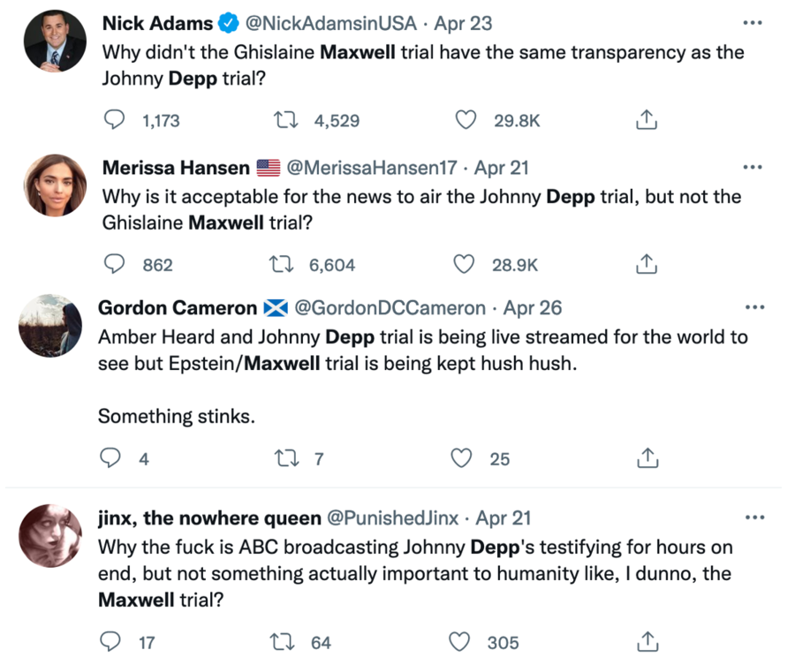Open the Apr 21 timestamp on jinx's tweet
This screenshot has height=672, width=795.
(503, 517)
